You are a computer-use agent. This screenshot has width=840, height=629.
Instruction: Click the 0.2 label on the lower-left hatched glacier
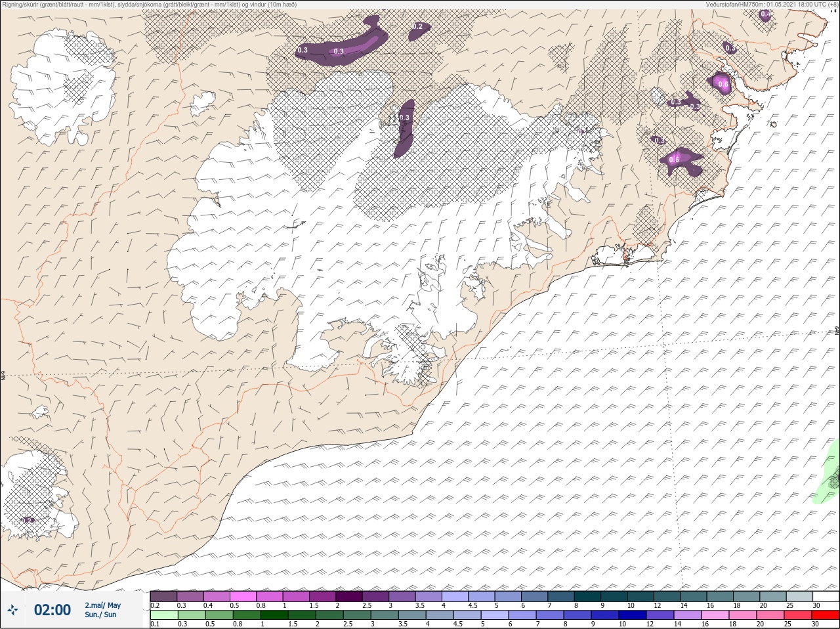[x=28, y=520]
